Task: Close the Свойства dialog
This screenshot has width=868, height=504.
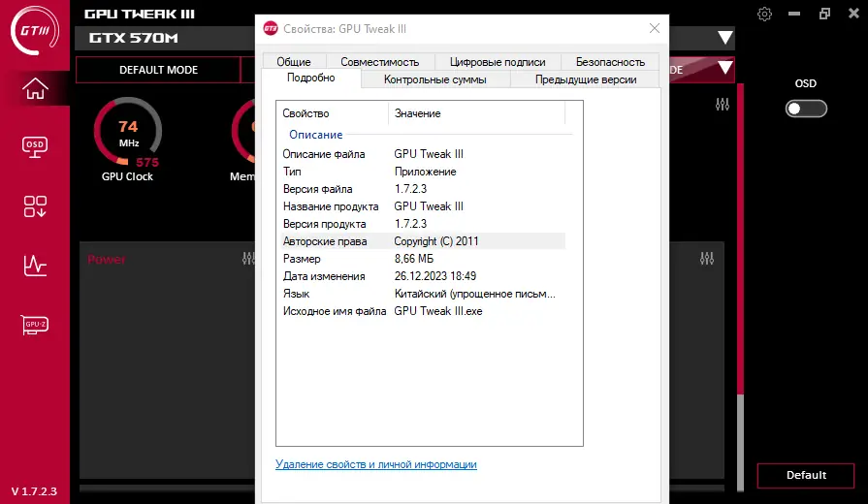Action: 655,28
